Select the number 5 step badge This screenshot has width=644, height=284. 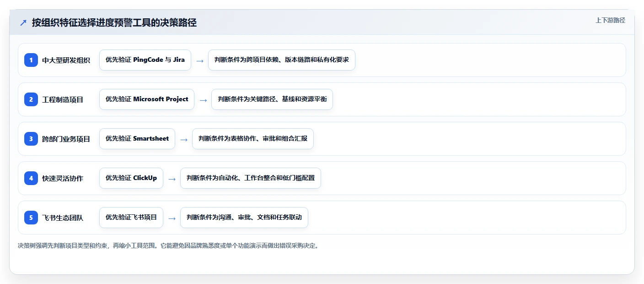31,218
